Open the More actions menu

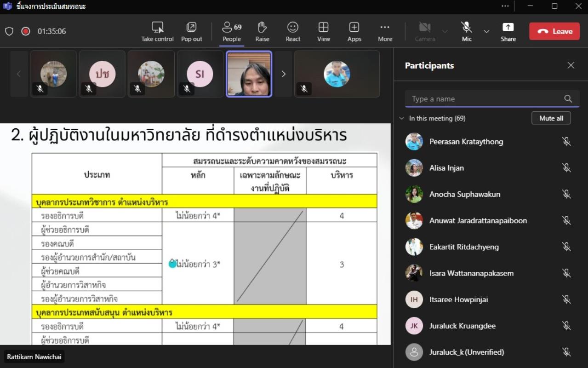coord(385,27)
